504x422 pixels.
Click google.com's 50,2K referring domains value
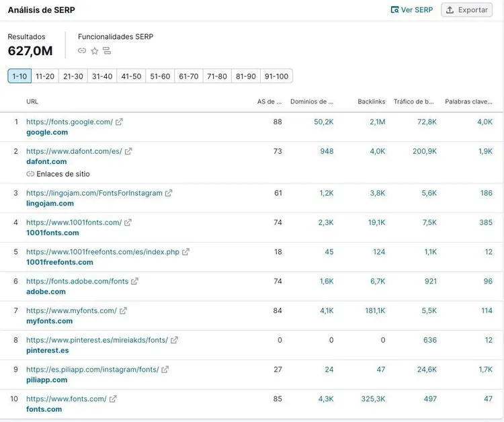click(324, 122)
